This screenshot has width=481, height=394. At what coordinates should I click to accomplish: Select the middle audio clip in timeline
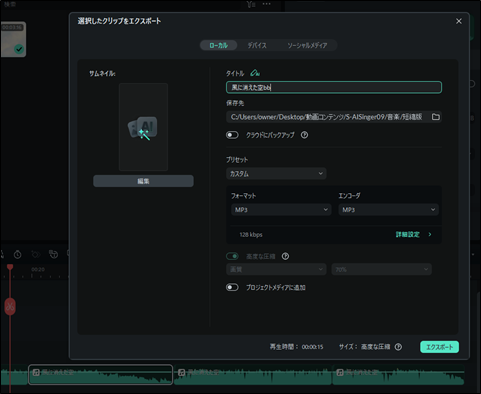(x=253, y=375)
